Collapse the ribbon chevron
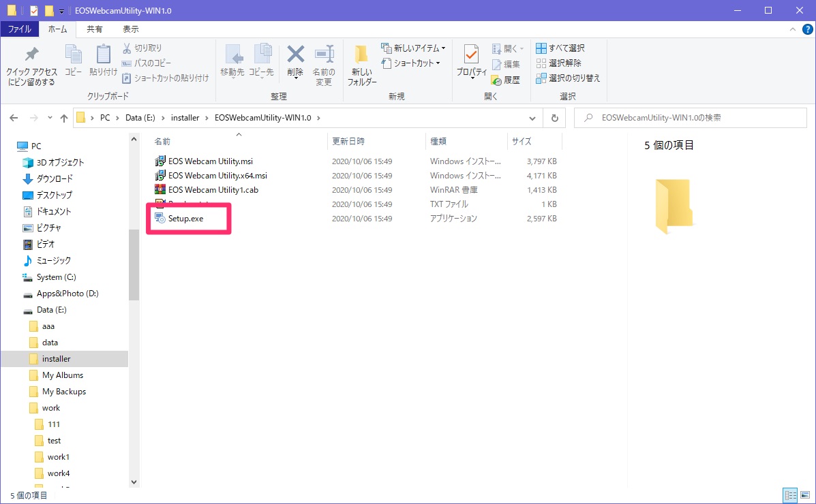 [x=793, y=30]
